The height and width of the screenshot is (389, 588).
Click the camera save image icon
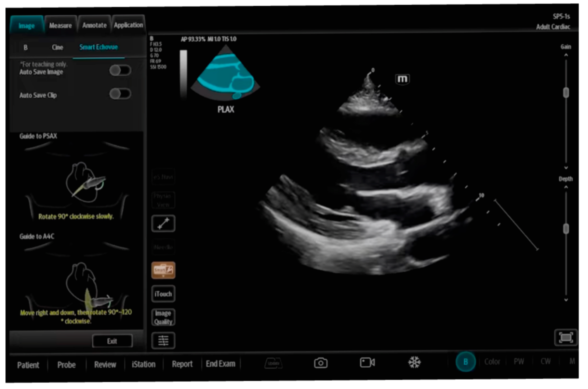point(320,363)
